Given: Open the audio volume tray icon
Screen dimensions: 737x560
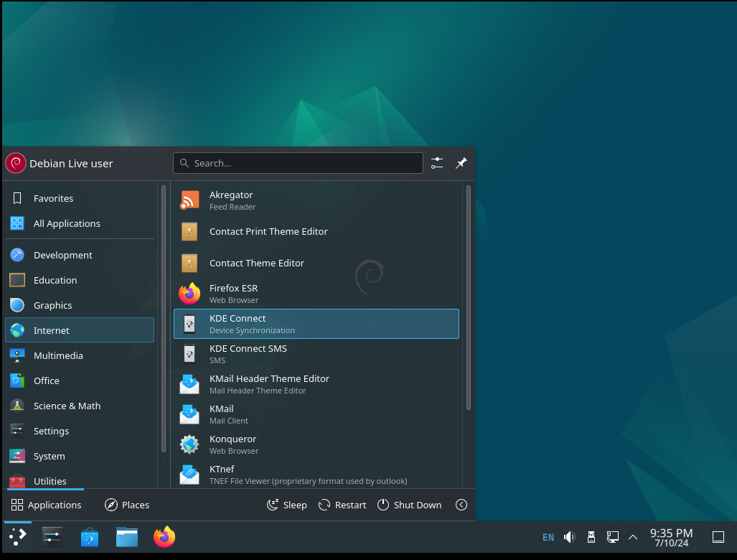Looking at the screenshot, I should tap(570, 537).
